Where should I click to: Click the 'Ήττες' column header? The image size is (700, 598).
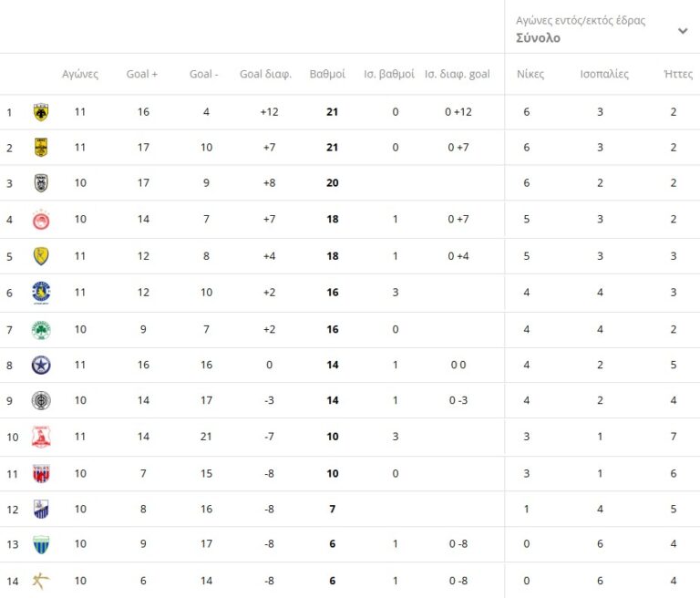pyautogui.click(x=678, y=74)
